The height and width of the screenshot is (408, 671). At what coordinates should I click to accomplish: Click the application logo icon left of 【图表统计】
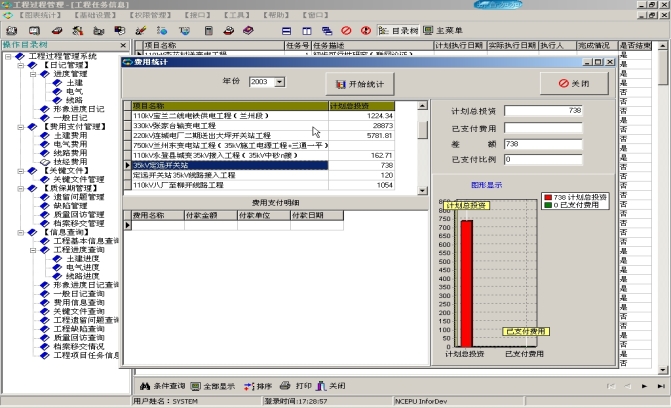click(8, 15)
